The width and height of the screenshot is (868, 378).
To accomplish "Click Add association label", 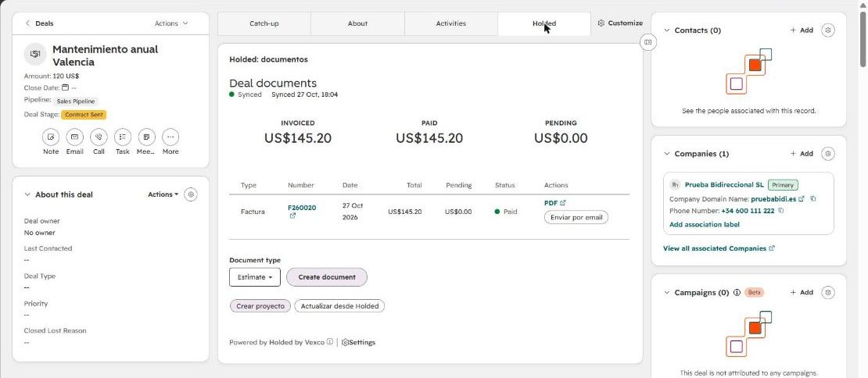I will click(704, 224).
